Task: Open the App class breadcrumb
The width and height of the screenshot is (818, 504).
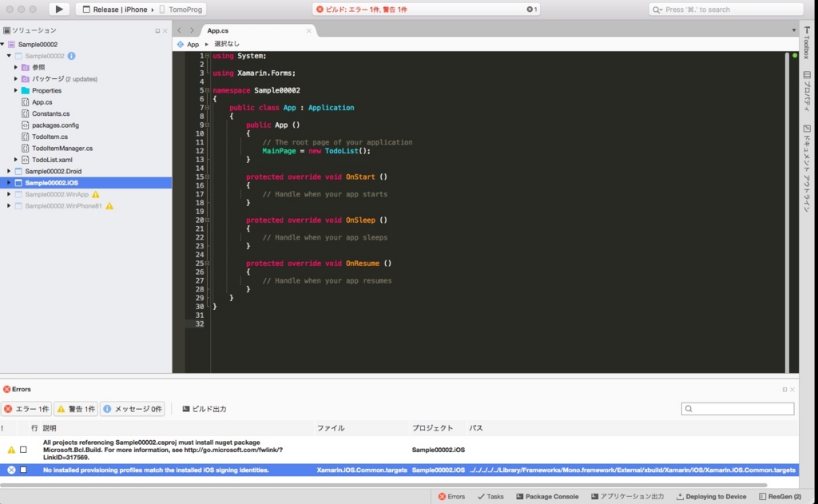Action: pos(189,45)
